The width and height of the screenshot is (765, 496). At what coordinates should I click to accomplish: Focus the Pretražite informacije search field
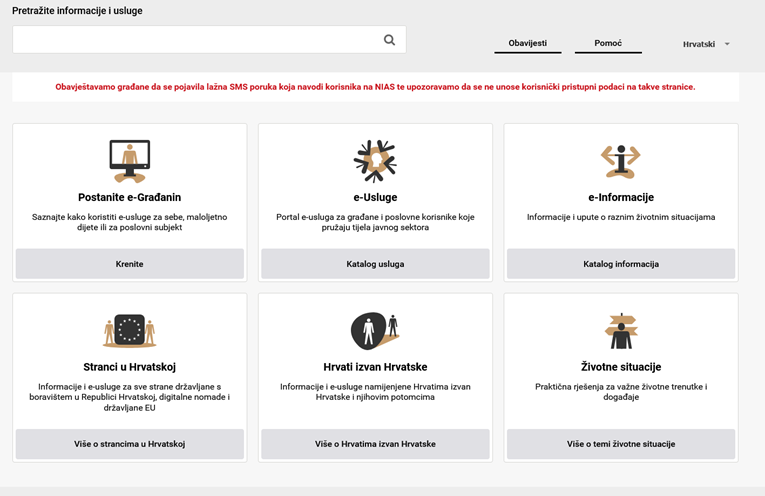point(195,40)
